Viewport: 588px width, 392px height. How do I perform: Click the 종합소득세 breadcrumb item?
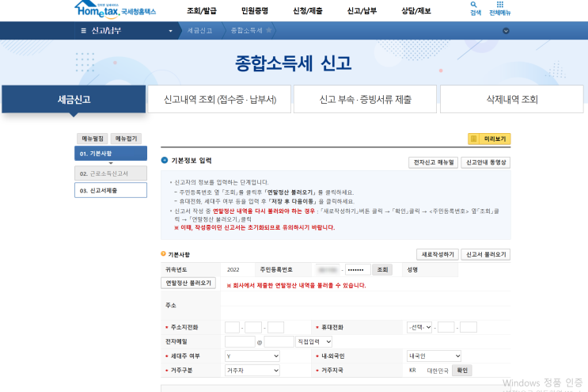click(246, 31)
